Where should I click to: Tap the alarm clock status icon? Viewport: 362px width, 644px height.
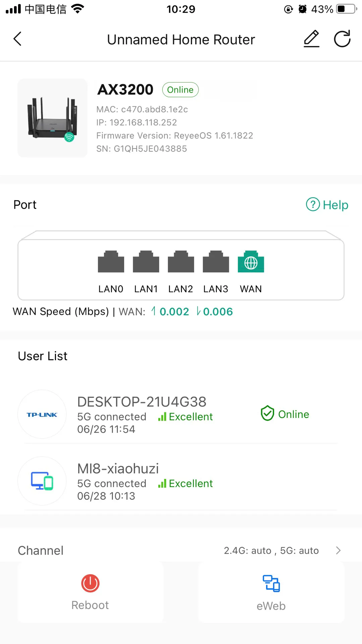[303, 9]
